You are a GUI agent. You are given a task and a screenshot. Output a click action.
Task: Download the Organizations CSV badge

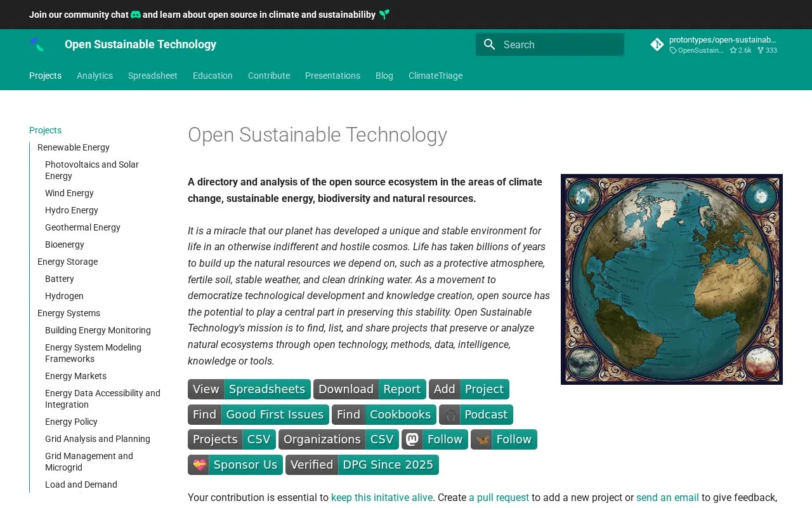(x=339, y=439)
